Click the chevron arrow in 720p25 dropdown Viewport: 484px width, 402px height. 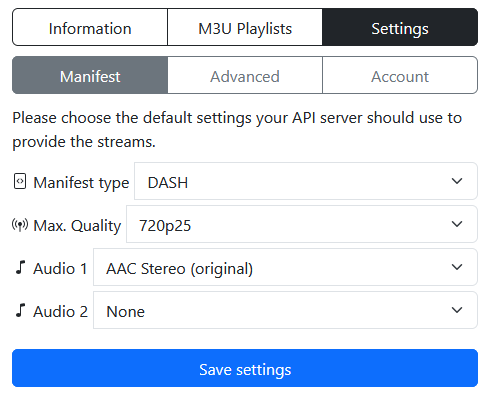pos(457,224)
